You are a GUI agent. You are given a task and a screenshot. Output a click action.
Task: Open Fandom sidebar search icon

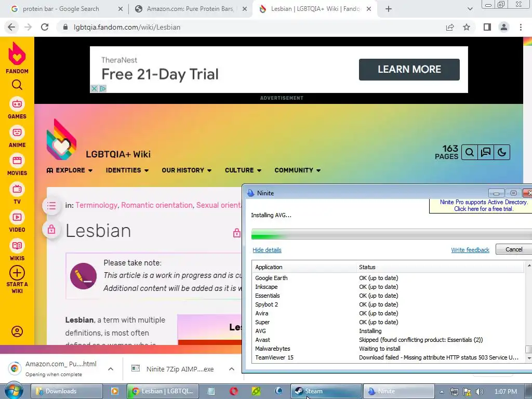click(x=17, y=85)
